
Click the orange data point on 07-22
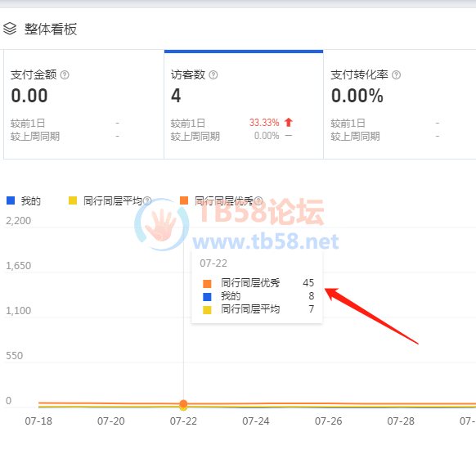click(183, 404)
